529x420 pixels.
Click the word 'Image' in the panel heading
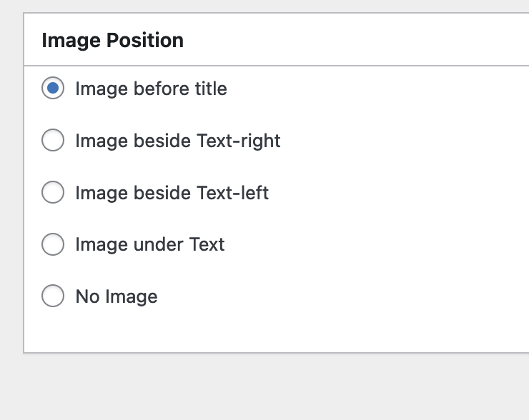[x=71, y=41]
